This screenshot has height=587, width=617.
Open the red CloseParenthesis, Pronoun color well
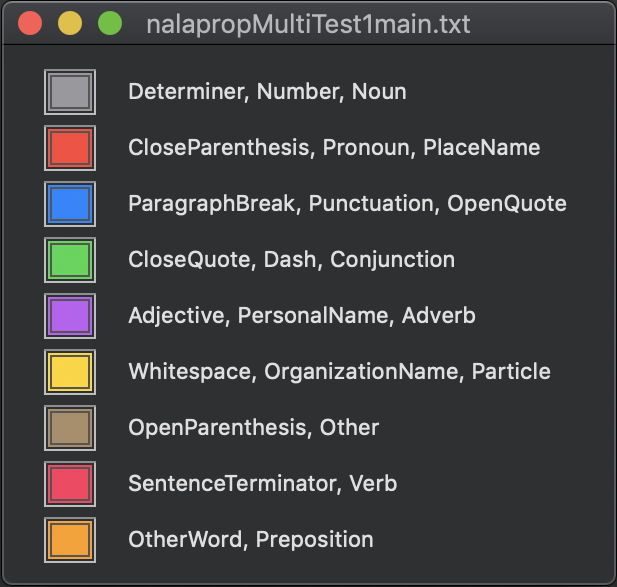[x=69, y=148]
